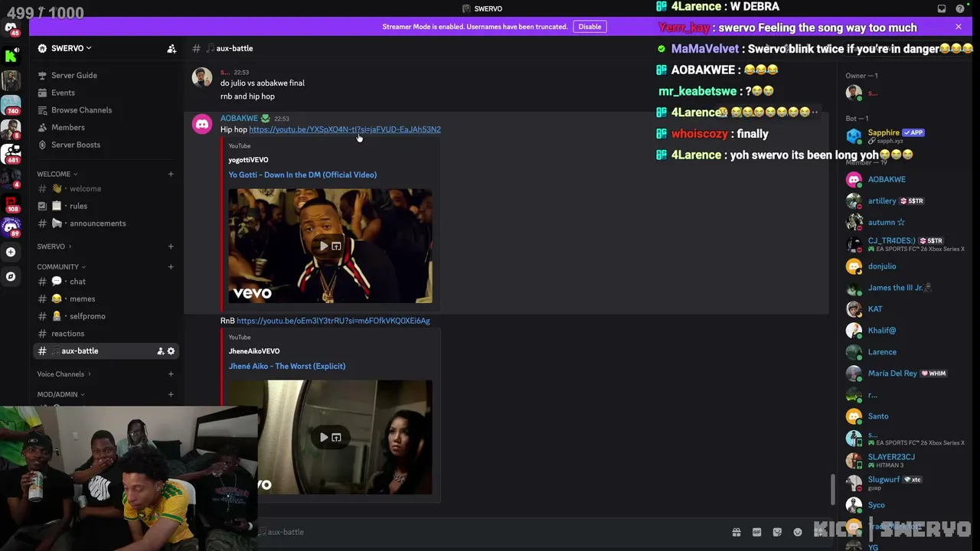The width and height of the screenshot is (980, 551).
Task: Create channel in SWERVO category
Action: (x=171, y=246)
